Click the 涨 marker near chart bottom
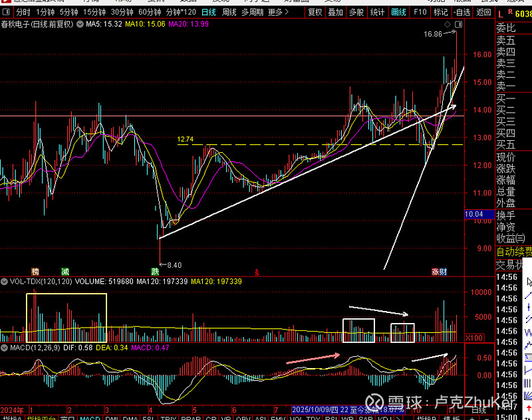The image size is (532, 420). [x=436, y=271]
